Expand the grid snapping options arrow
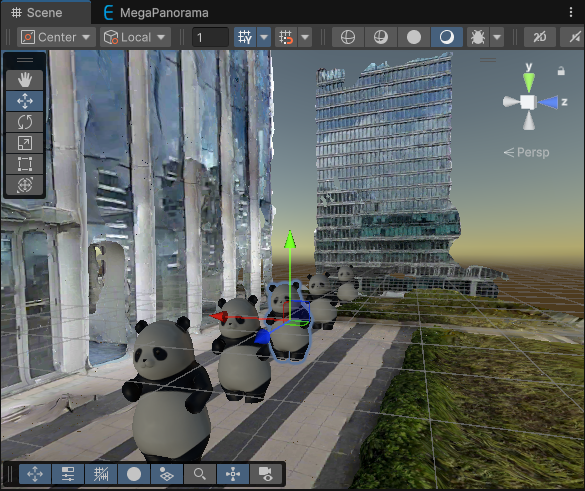Screen dimensions: 585x491 305,37
